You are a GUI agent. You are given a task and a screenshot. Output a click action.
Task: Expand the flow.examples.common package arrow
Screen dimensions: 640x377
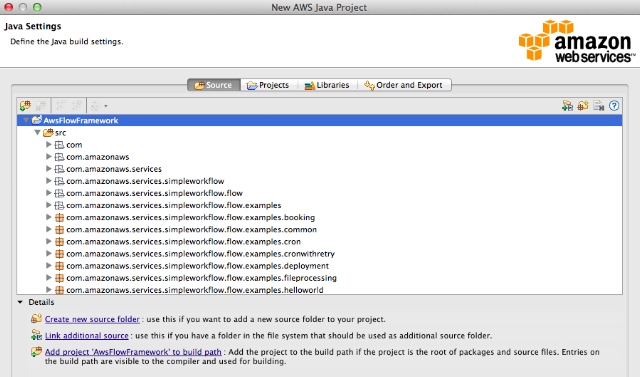[49, 229]
